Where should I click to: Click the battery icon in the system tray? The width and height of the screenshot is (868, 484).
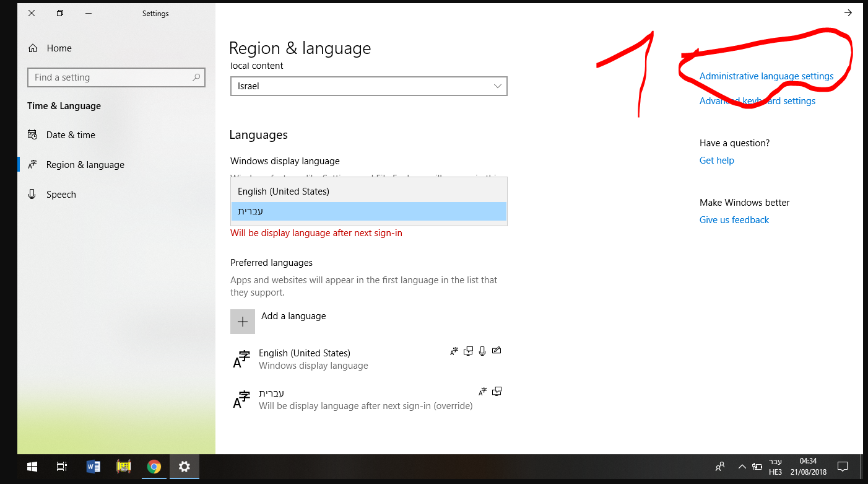coord(757,467)
